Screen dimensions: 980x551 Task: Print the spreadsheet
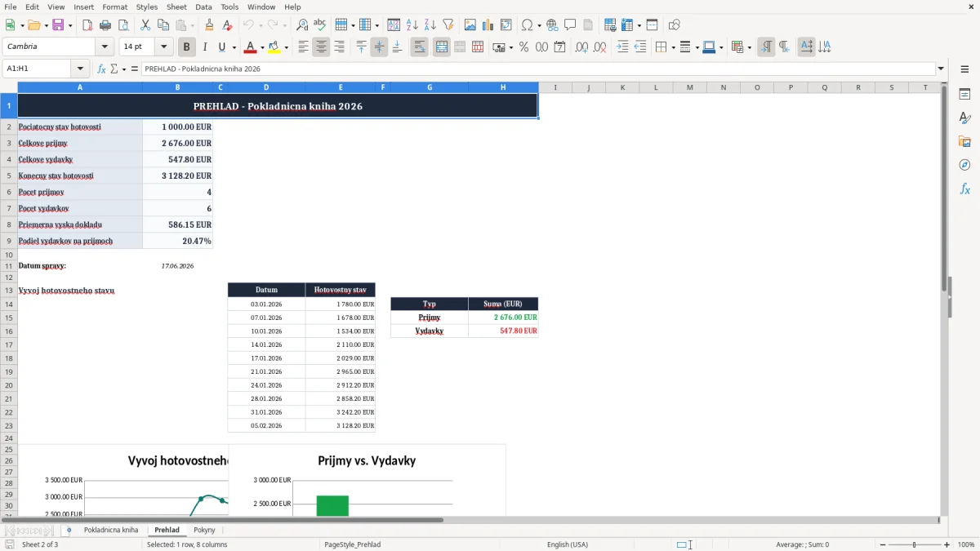tap(105, 25)
